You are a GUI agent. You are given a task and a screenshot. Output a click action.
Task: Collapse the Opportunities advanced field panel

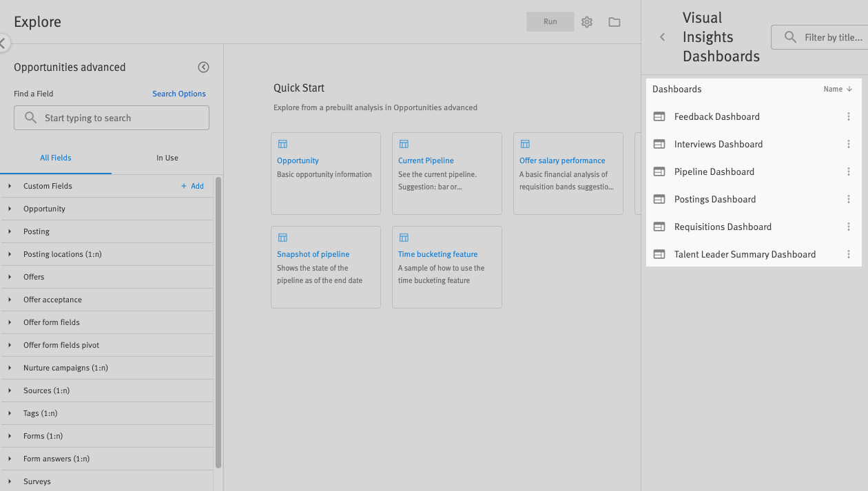[203, 67]
